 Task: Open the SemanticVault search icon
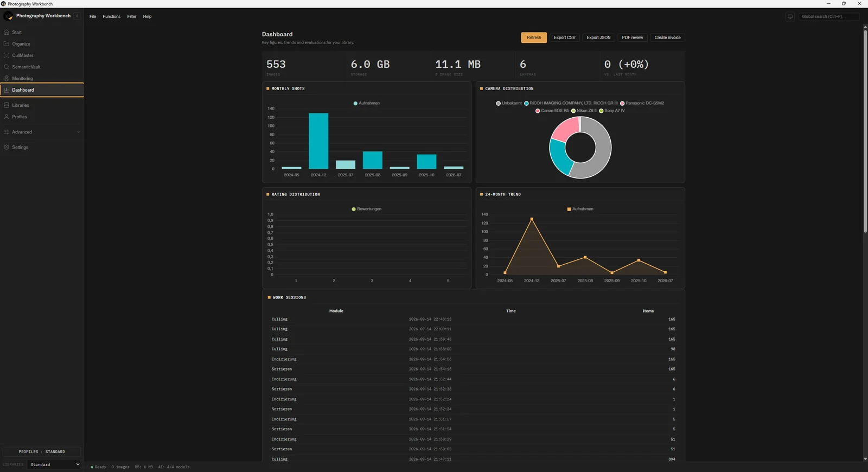click(7, 67)
